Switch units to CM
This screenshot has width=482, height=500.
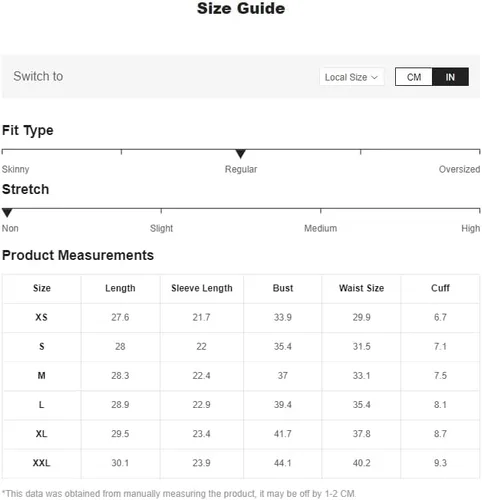pos(414,77)
